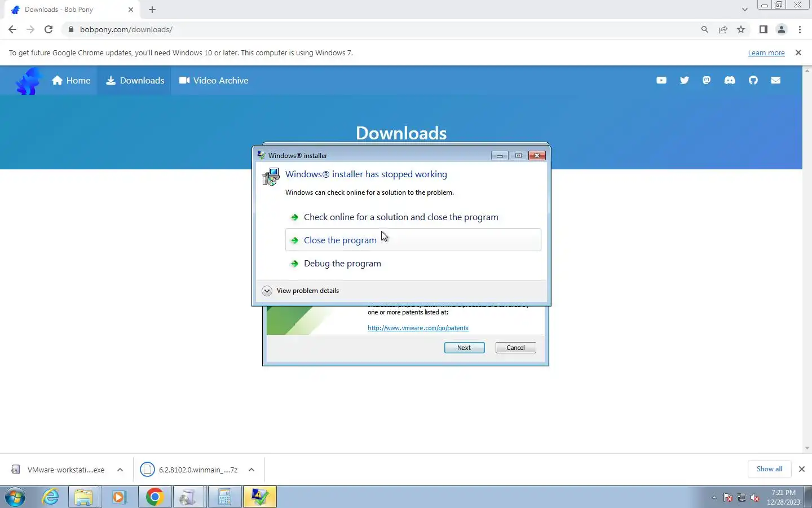
Task: Click the email envelope icon in site header
Action: tap(776, 80)
